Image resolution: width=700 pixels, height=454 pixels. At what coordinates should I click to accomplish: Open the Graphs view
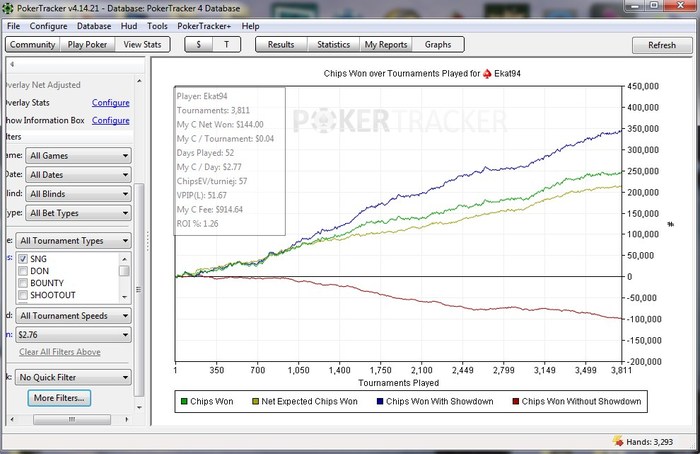click(438, 45)
